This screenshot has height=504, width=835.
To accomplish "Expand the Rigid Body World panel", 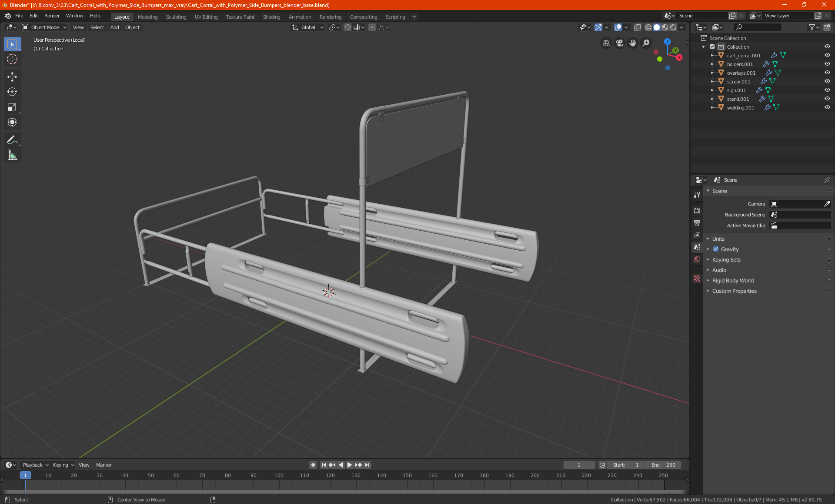I will click(733, 281).
